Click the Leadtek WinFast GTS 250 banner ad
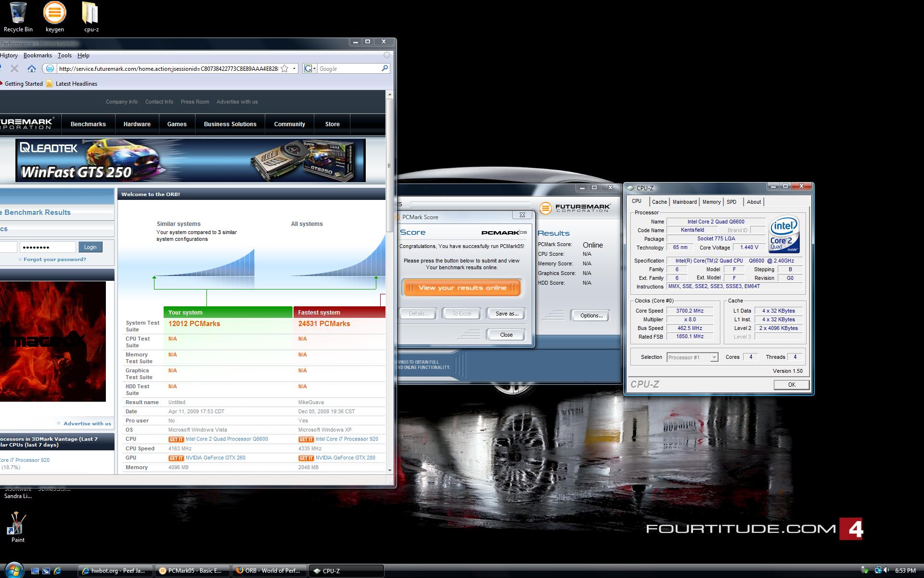The height and width of the screenshot is (578, 924). tap(191, 160)
